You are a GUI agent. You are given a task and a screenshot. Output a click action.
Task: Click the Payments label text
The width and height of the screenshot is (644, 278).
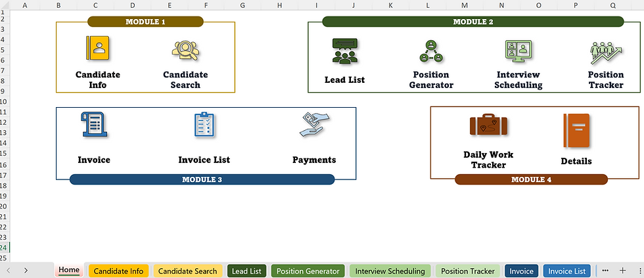[314, 160]
